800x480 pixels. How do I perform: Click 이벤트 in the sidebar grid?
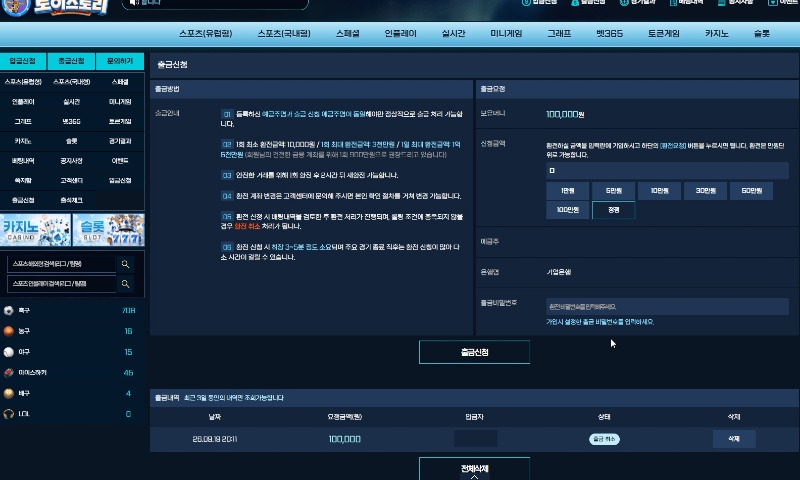click(x=120, y=161)
